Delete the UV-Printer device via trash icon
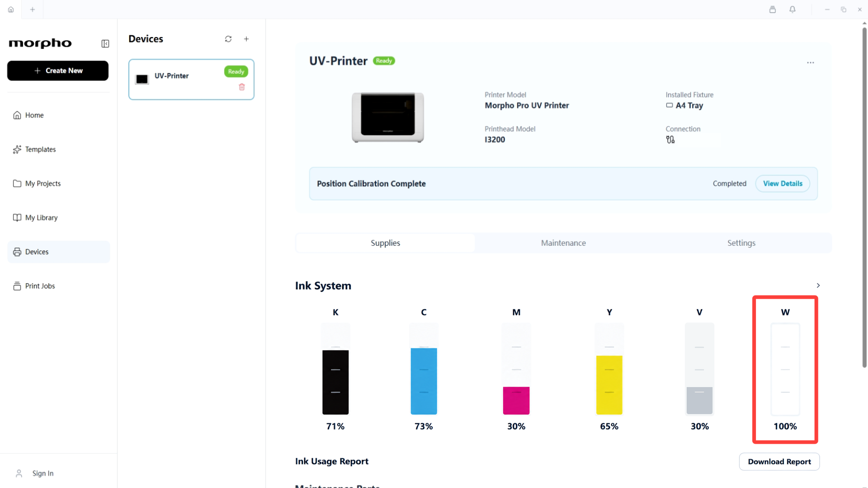The image size is (868, 488). [242, 87]
